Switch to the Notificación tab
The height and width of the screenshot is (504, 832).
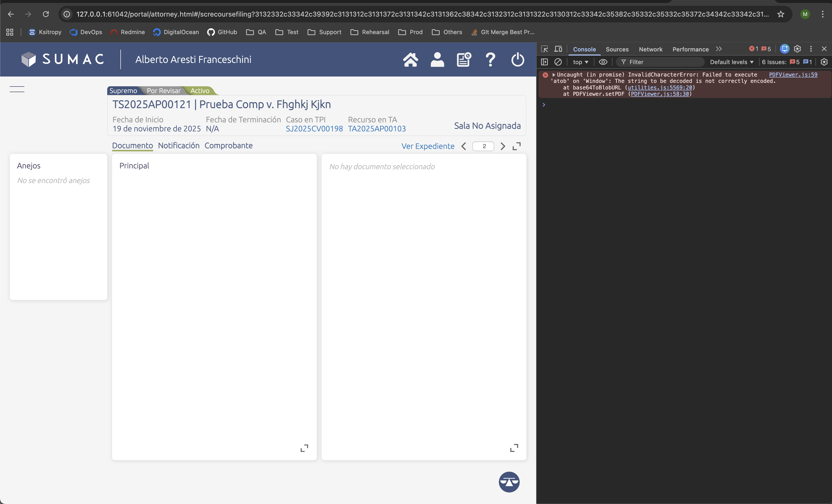[179, 145]
